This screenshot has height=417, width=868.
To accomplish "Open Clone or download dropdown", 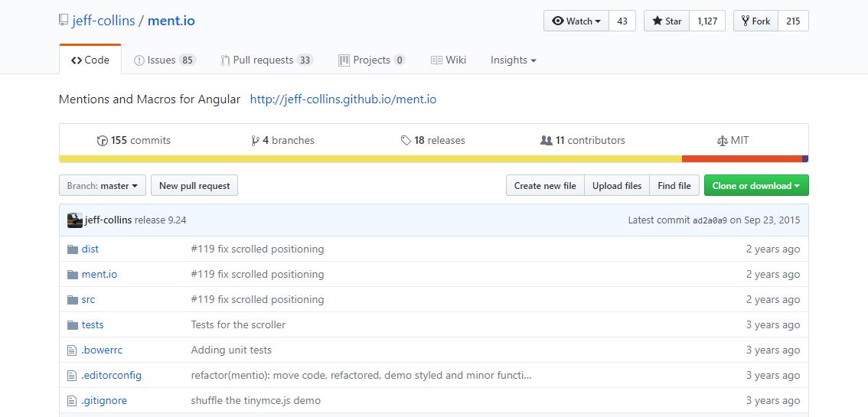I will (x=756, y=186).
